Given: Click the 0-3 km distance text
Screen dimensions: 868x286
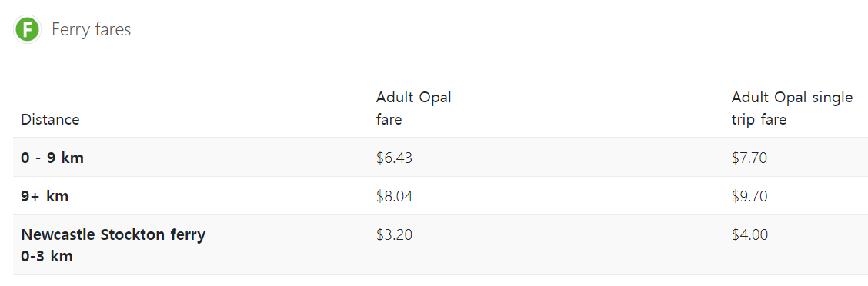Looking at the screenshot, I should (x=47, y=257).
